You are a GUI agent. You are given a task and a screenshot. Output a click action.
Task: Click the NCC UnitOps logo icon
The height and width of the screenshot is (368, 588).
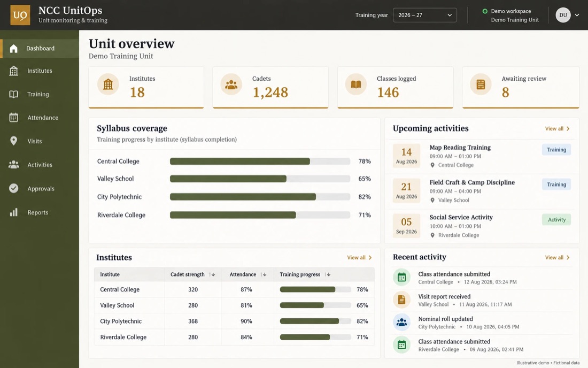click(20, 15)
